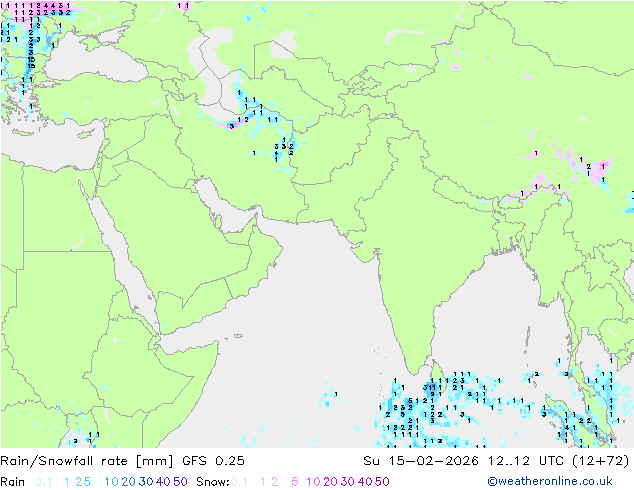Image resolution: width=634 pixels, height=490 pixels.
Task: Click the rain legend value 30
Action: pos(146,482)
